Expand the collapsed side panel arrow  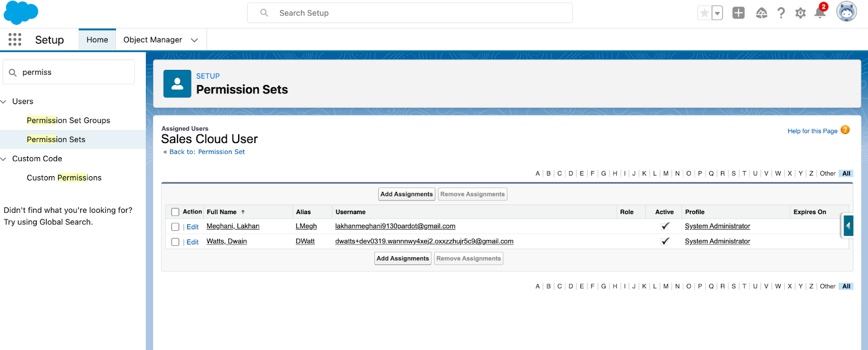tap(848, 225)
